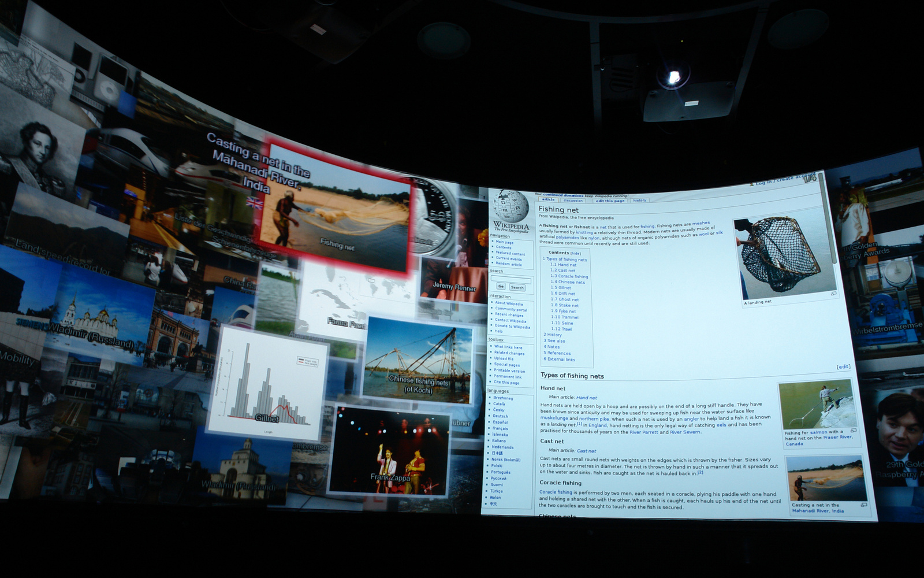
Task: Open Printable version link
Action: coord(509,370)
